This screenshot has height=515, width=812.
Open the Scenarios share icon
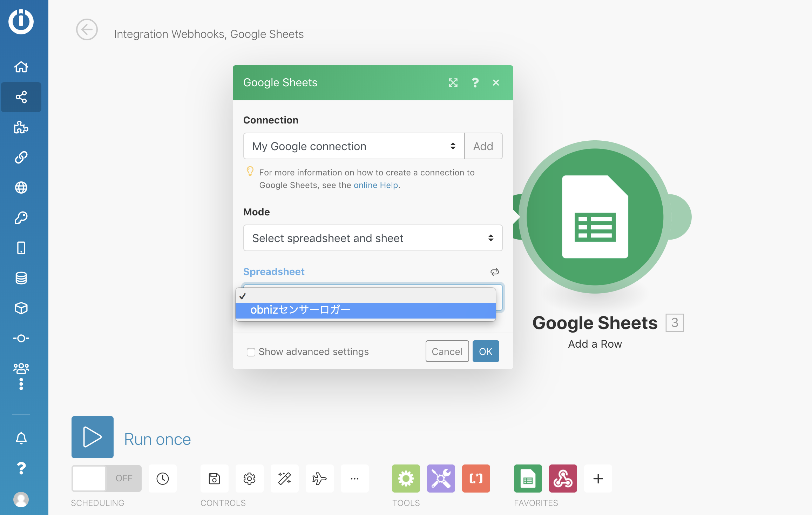(21, 97)
